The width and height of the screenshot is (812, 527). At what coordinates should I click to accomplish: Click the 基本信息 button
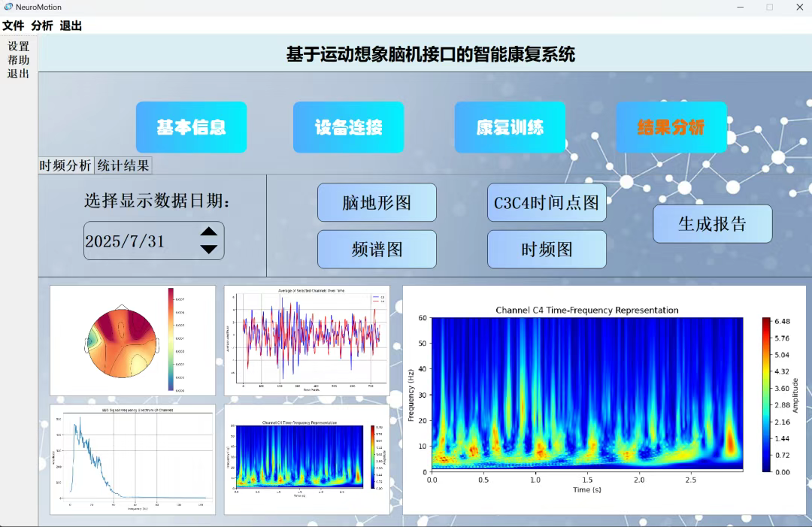click(191, 127)
